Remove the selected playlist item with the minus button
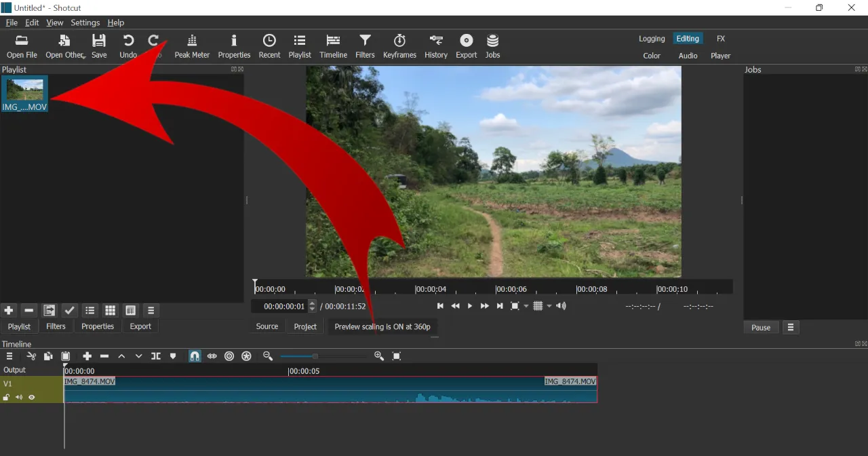The image size is (868, 456). (x=29, y=310)
